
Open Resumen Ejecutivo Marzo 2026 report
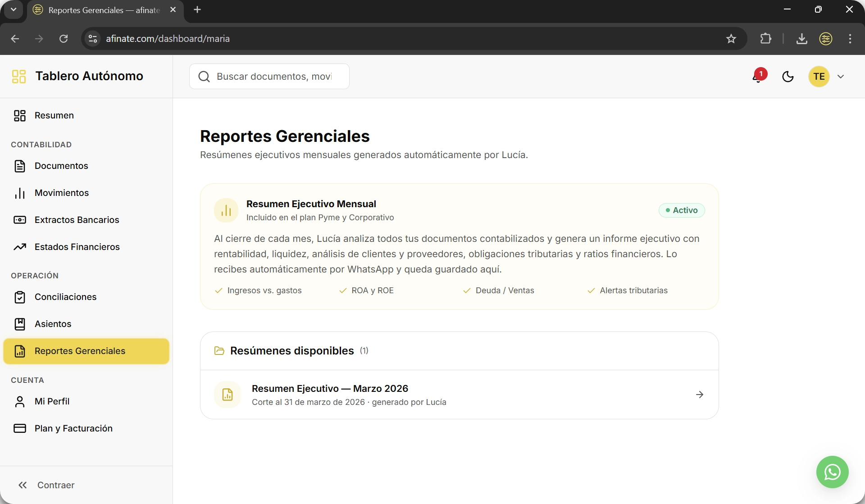(330, 389)
